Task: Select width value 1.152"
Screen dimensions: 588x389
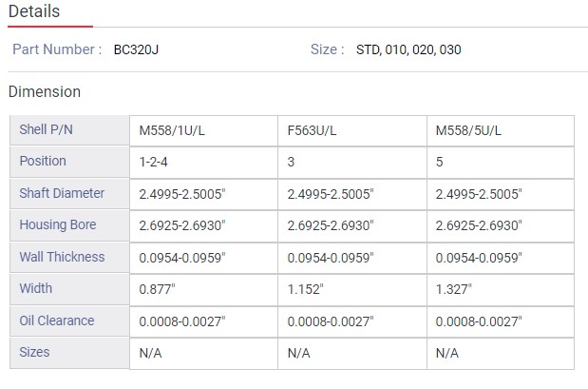Action: click(x=305, y=289)
